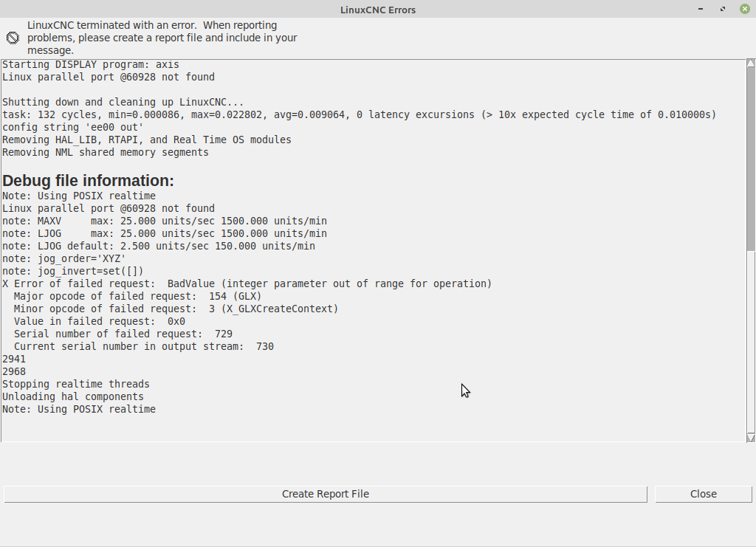Viewport: 756px width, 547px height.
Task: Click 'Removing HAL_LIB, RTAPI' line
Action: point(147,140)
